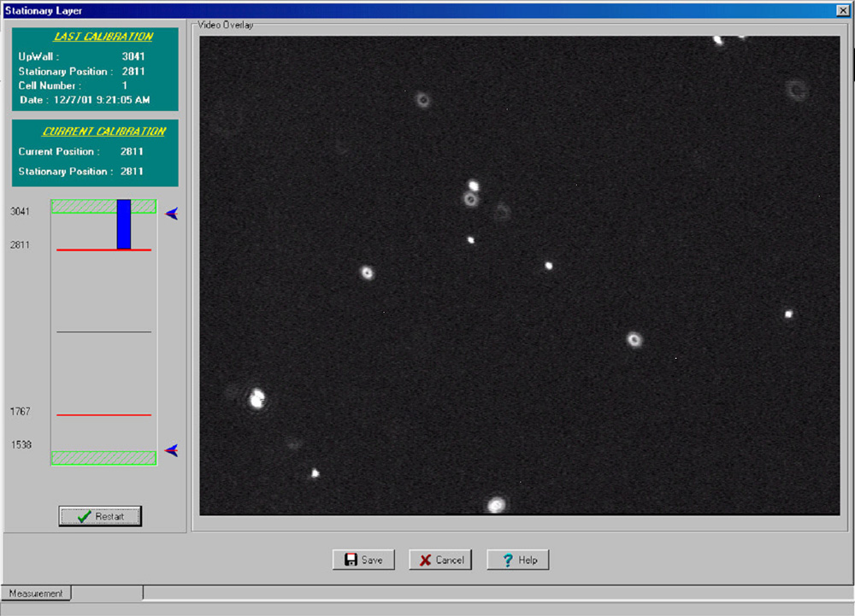Click the Stationary Position value in Last Calibration
The height and width of the screenshot is (616, 855).
pos(133,72)
